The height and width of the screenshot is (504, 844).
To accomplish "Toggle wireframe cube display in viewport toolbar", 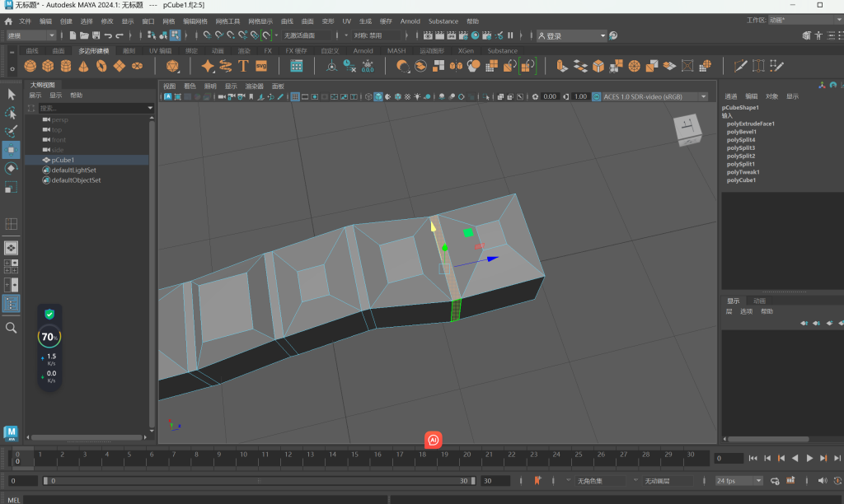I will 368,97.
